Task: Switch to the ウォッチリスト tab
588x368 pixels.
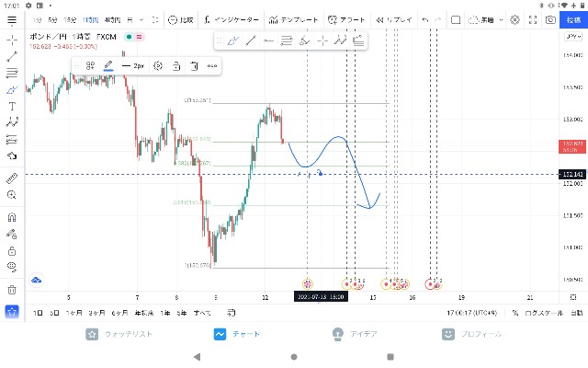Action: click(x=119, y=334)
